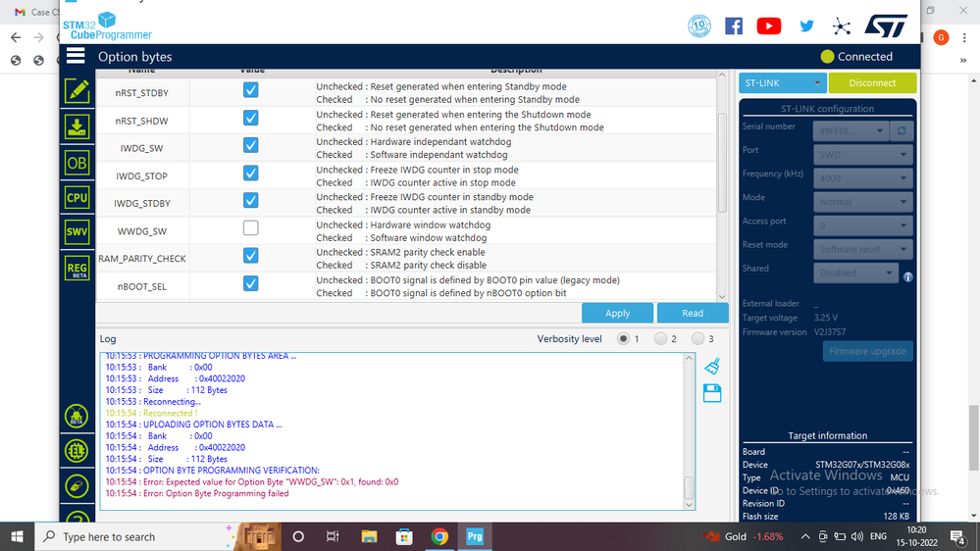Open the Frequency (kHz) dropdown
This screenshot has height=551, width=980.
tap(862, 178)
